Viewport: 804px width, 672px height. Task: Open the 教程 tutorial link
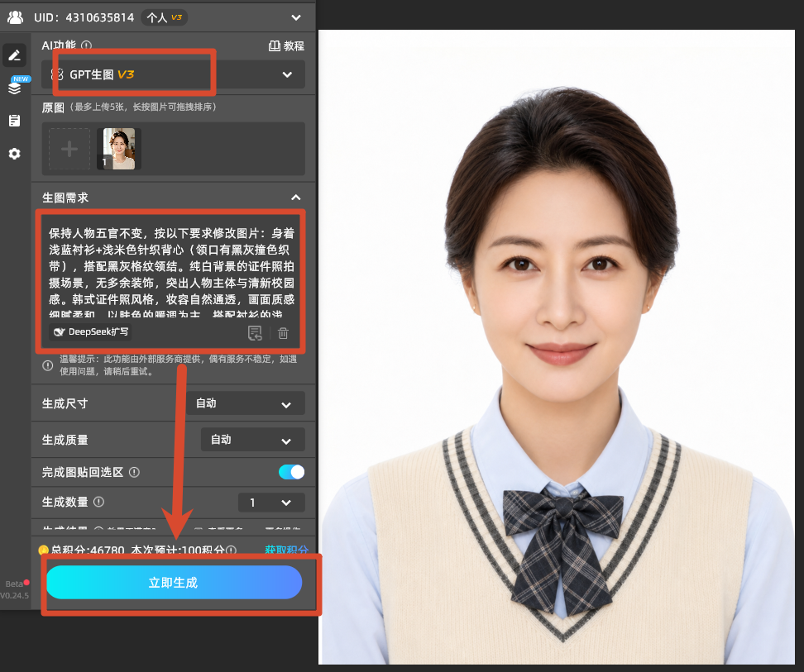286,45
